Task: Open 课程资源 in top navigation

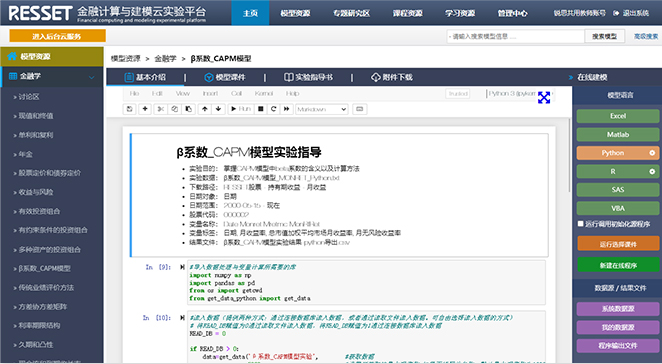Action: point(407,13)
